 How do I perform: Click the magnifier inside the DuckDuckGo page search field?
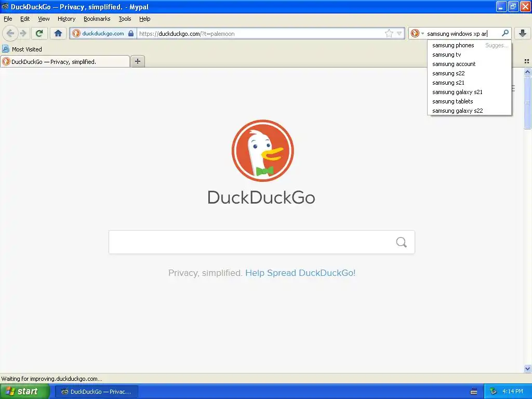click(x=402, y=242)
